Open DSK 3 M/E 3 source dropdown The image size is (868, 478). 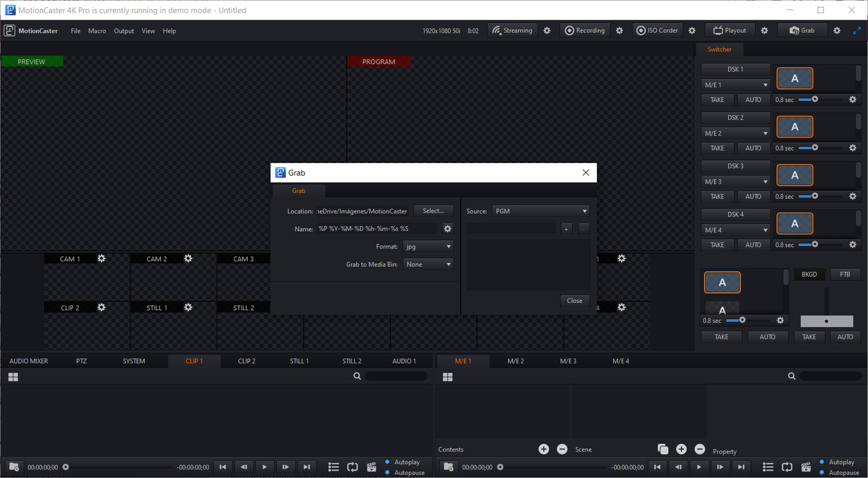click(x=735, y=182)
